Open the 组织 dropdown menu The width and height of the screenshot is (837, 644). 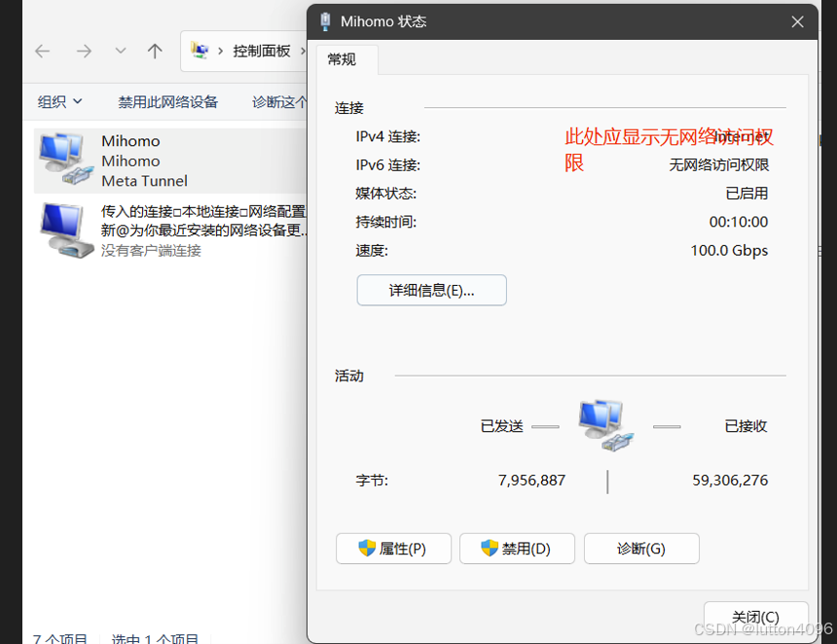[x=59, y=101]
